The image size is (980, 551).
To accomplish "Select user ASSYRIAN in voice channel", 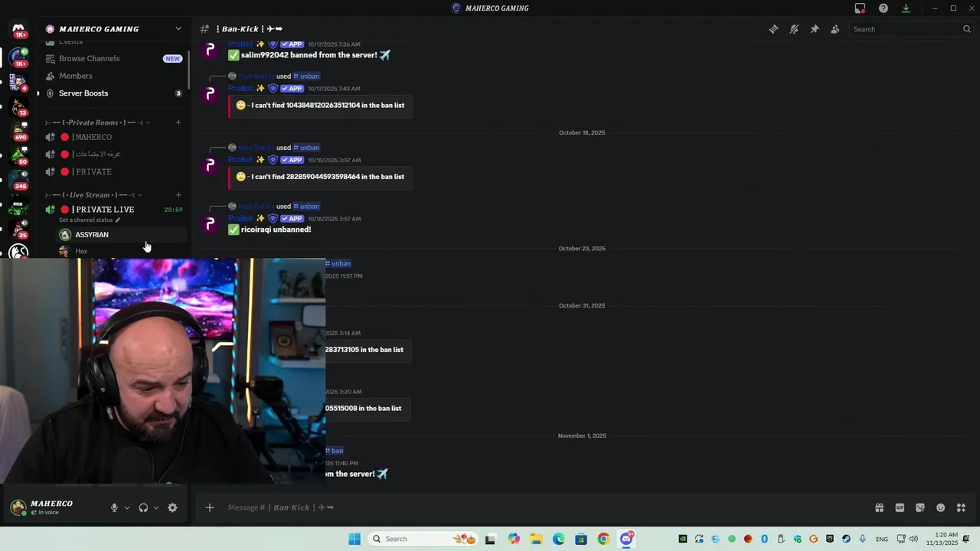I will [x=121, y=235].
